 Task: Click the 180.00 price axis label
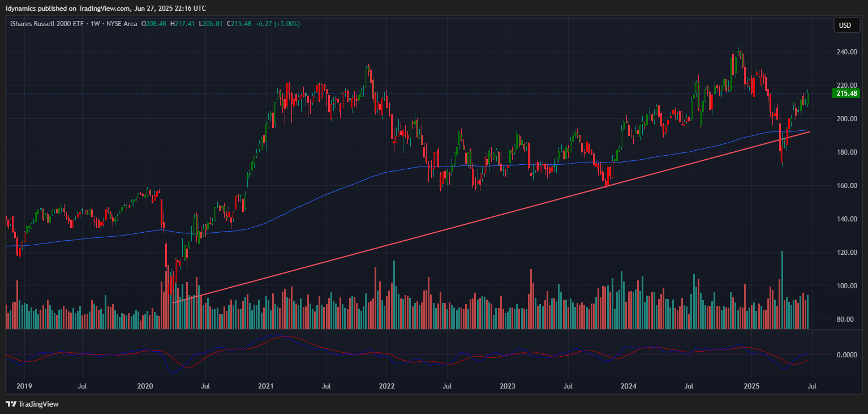click(x=846, y=152)
